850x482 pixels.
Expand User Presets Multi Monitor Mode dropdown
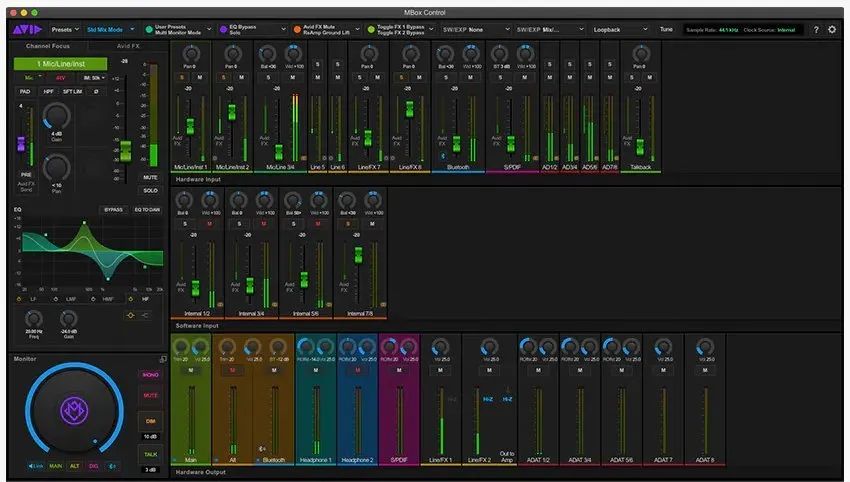[x=209, y=30]
